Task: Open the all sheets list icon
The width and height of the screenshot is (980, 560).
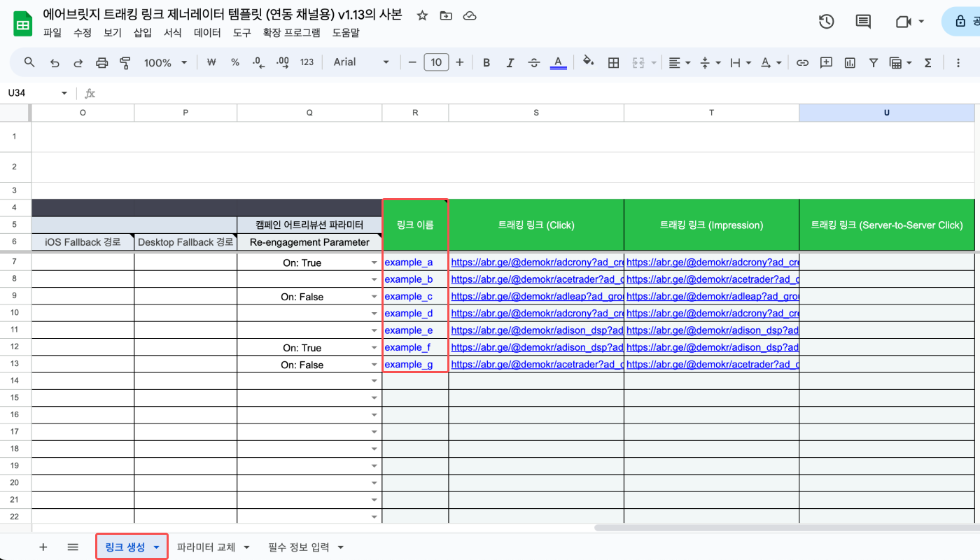Action: coord(73,547)
